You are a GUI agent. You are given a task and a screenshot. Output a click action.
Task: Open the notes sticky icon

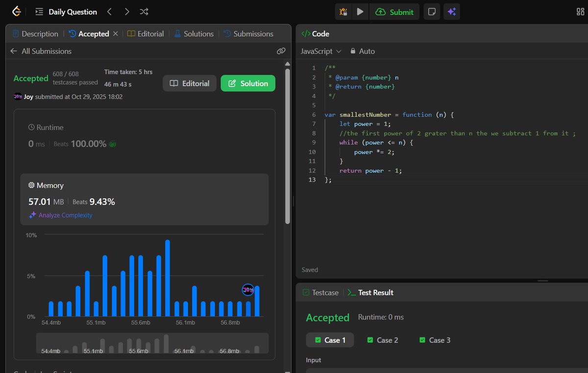tap(431, 11)
